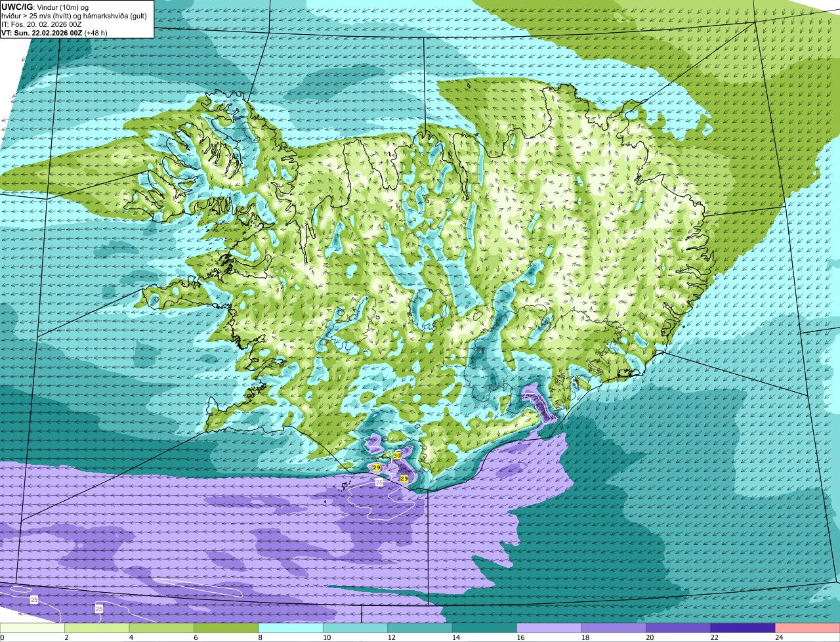
Task: Click the 20–22 m/s violet legend swatch
Action: click(679, 628)
